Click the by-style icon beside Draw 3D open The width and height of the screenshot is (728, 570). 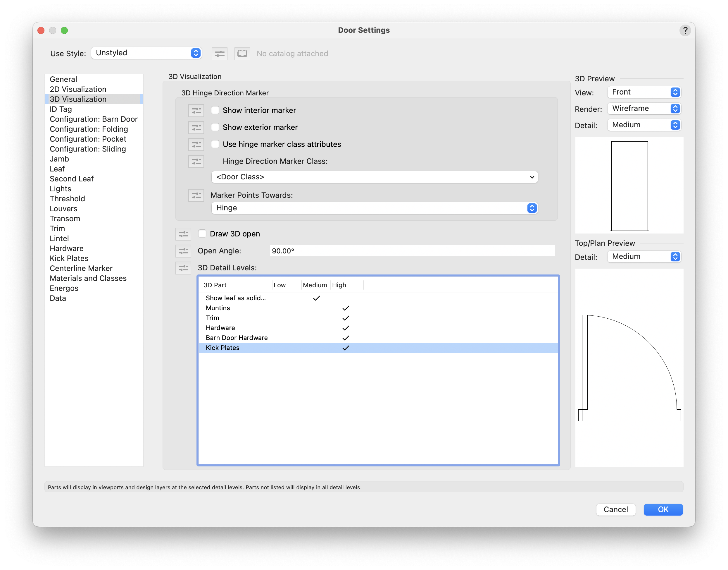183,234
